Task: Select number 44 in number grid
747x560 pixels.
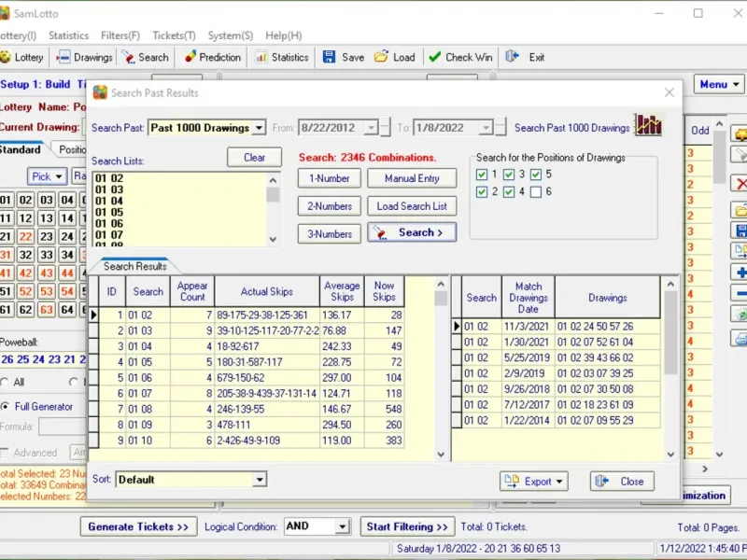Action: coord(67,273)
